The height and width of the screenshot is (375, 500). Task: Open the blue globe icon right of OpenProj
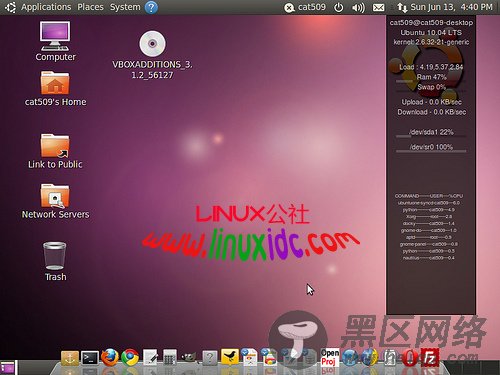[350, 358]
